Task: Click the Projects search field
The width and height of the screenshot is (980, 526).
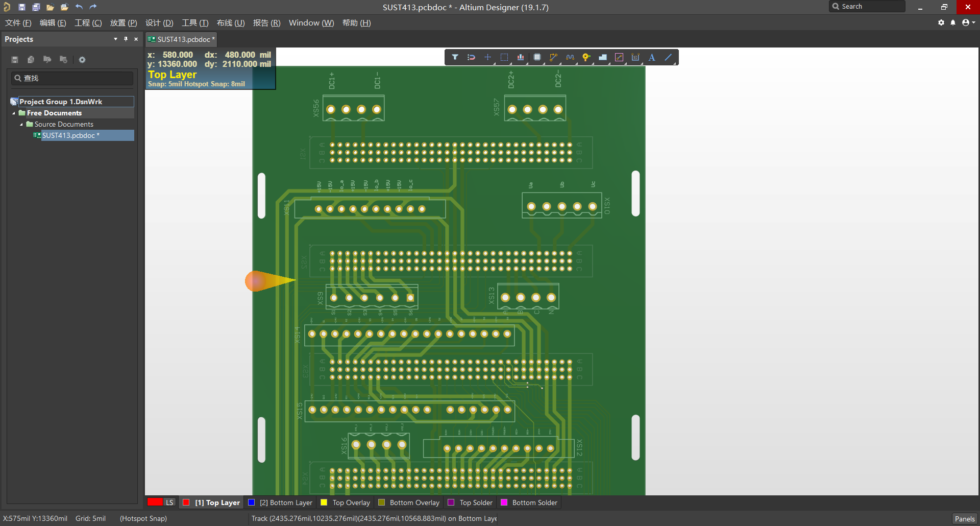Action: click(72, 78)
